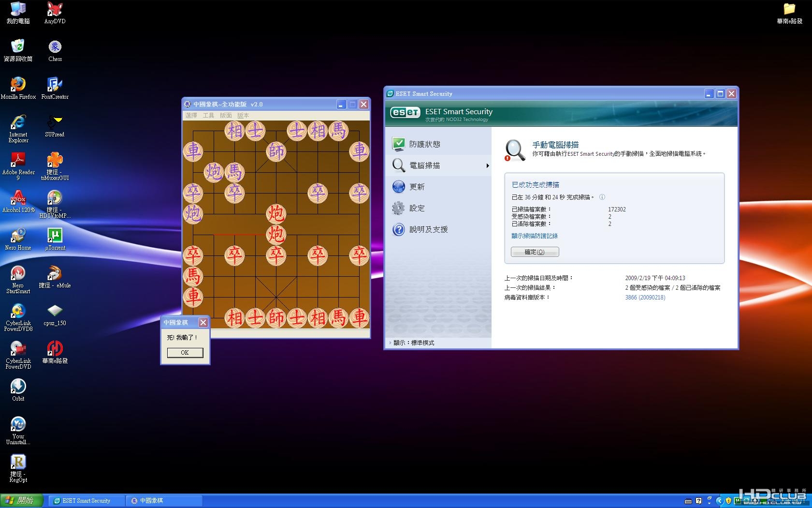Click the 確定(O) button in ESET
The height and width of the screenshot is (508, 812).
click(x=535, y=252)
